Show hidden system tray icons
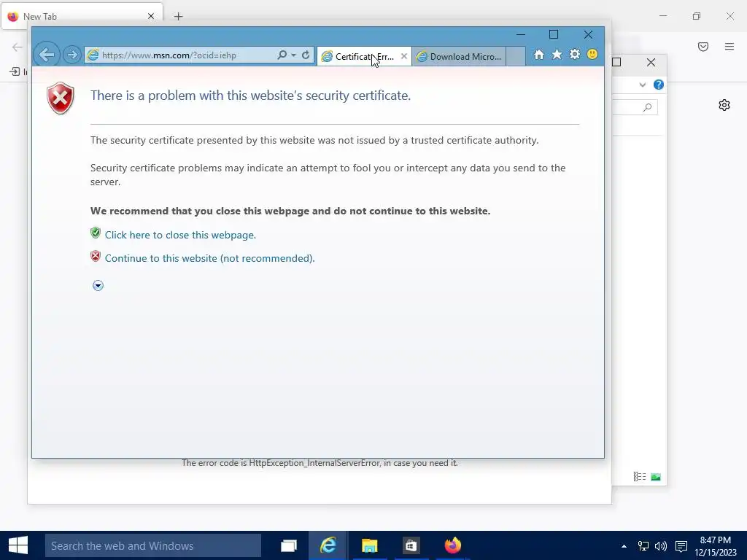 click(624, 546)
